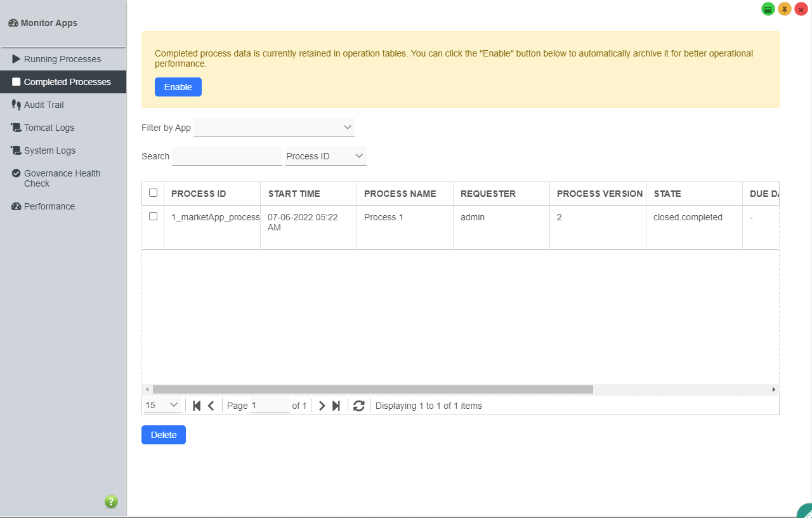Open Tomcat Logs from the sidebar
This screenshot has width=812, height=518.
[x=49, y=128]
